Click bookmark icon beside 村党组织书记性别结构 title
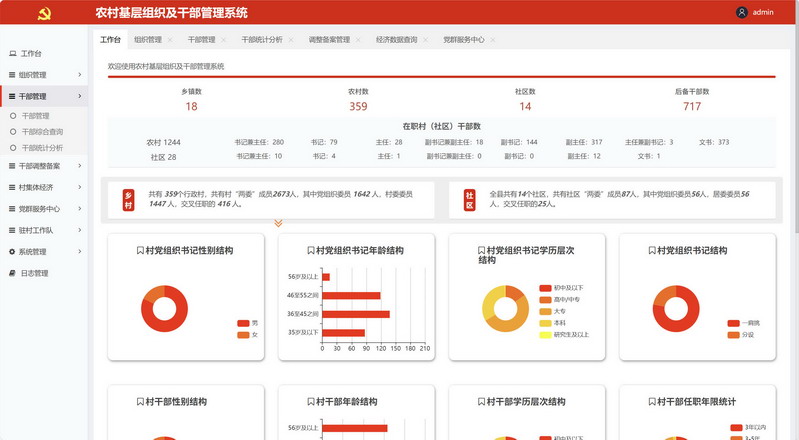 pos(141,251)
